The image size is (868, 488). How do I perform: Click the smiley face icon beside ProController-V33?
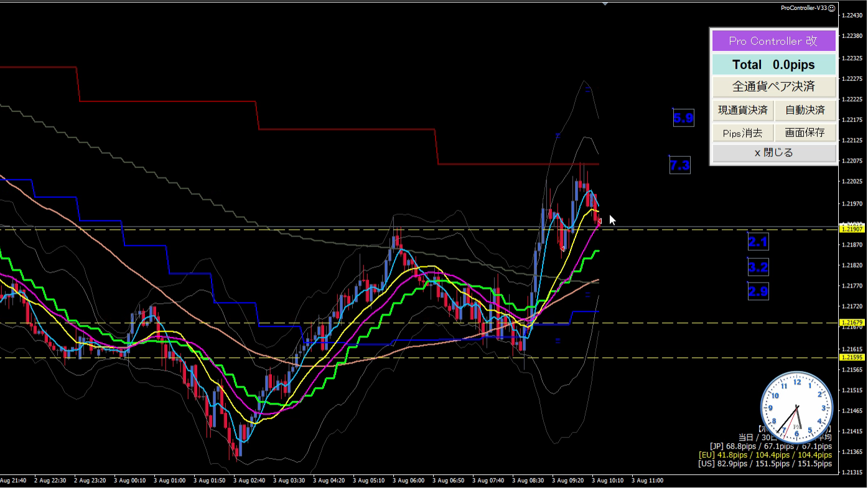click(x=831, y=8)
